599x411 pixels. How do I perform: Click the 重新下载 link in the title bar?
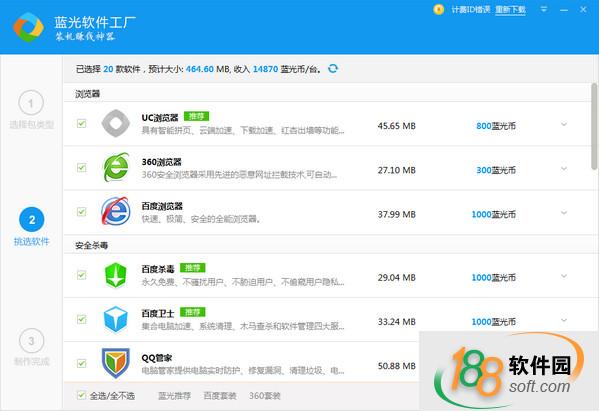pyautogui.click(x=510, y=10)
